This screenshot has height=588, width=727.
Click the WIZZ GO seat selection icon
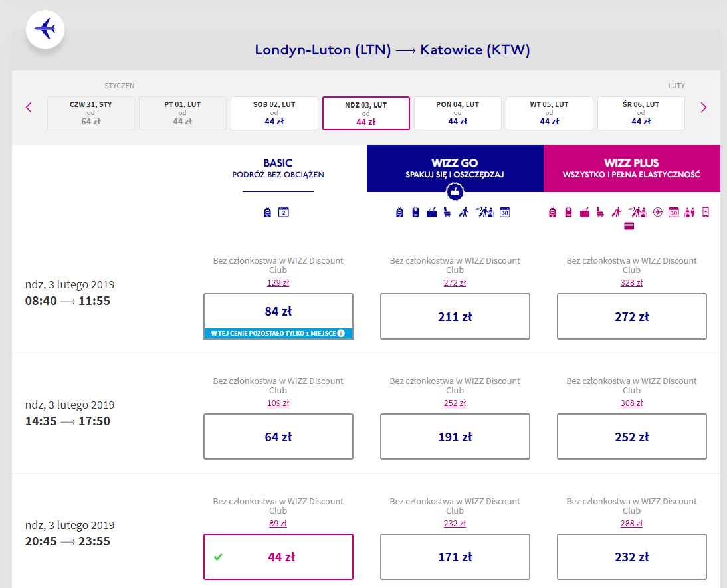447,213
